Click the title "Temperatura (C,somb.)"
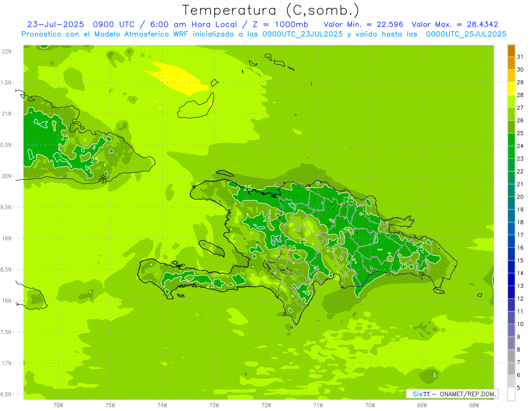This screenshot has height=411, width=532. (271, 10)
